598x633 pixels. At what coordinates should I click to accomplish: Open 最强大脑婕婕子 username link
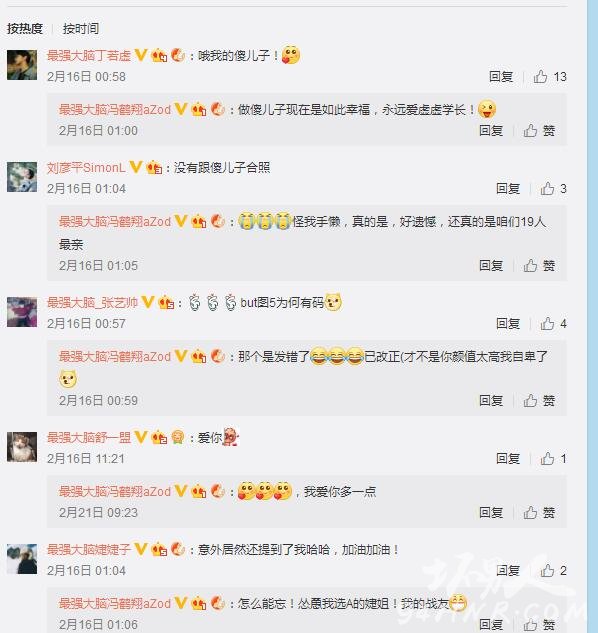click(x=89, y=549)
